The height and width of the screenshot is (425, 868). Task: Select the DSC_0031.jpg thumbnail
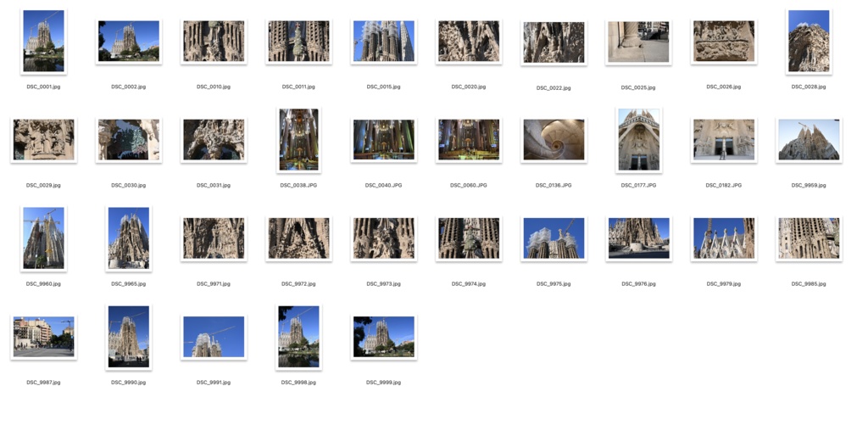pos(214,140)
